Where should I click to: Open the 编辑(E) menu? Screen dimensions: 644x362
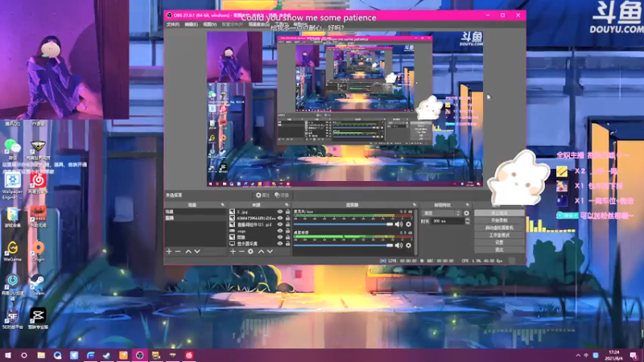tap(191, 25)
